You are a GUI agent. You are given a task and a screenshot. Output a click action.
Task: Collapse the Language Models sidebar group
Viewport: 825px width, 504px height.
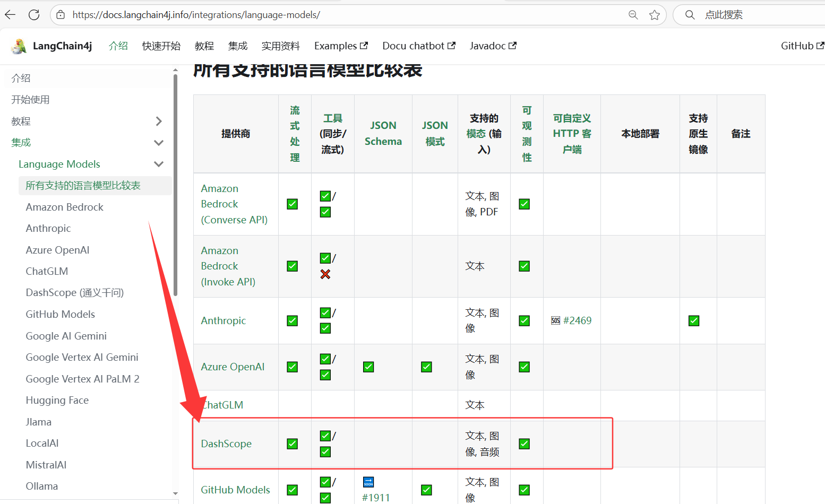[x=158, y=164]
